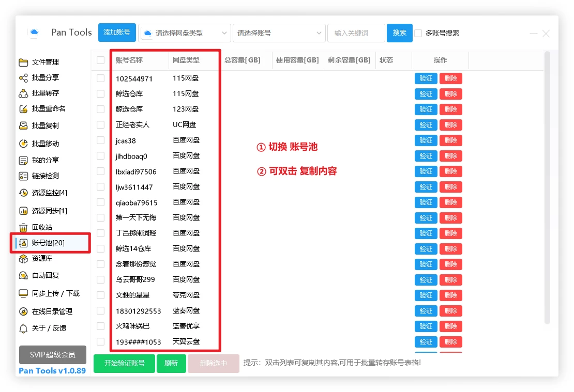The height and width of the screenshot is (392, 574).
Task: Click the 批量分享 share icon
Action: [x=23, y=78]
